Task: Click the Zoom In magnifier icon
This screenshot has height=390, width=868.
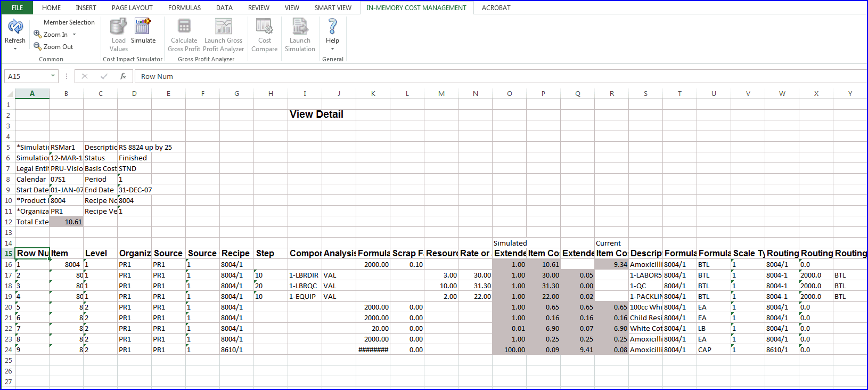Action: click(x=37, y=34)
